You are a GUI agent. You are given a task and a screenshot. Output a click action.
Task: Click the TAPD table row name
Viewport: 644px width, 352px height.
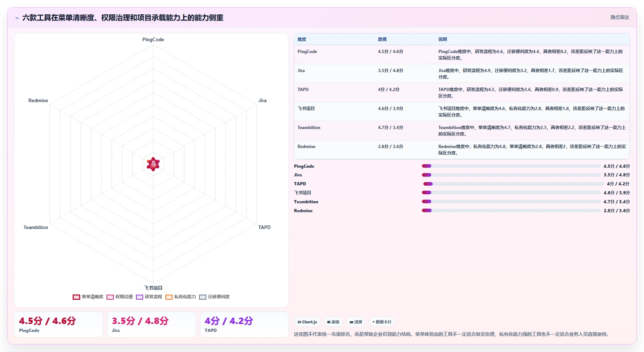click(x=303, y=90)
